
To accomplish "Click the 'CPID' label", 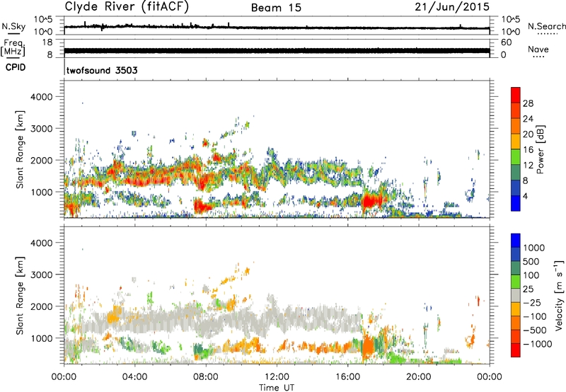I will pos(16,67).
